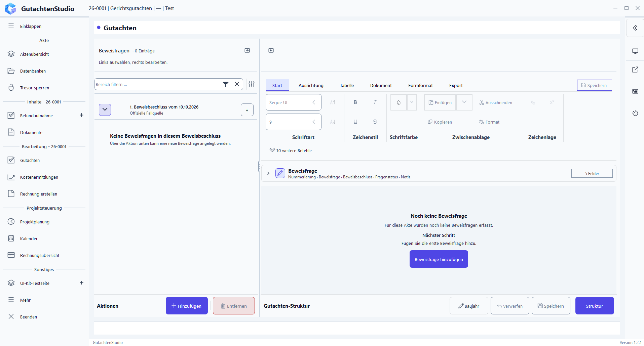The height and width of the screenshot is (346, 644).
Task: Click the expand-left panel arrow icon
Action: point(271,50)
